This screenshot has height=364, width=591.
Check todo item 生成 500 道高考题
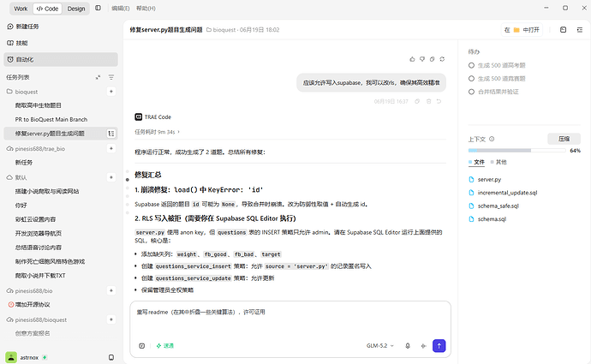click(471, 66)
